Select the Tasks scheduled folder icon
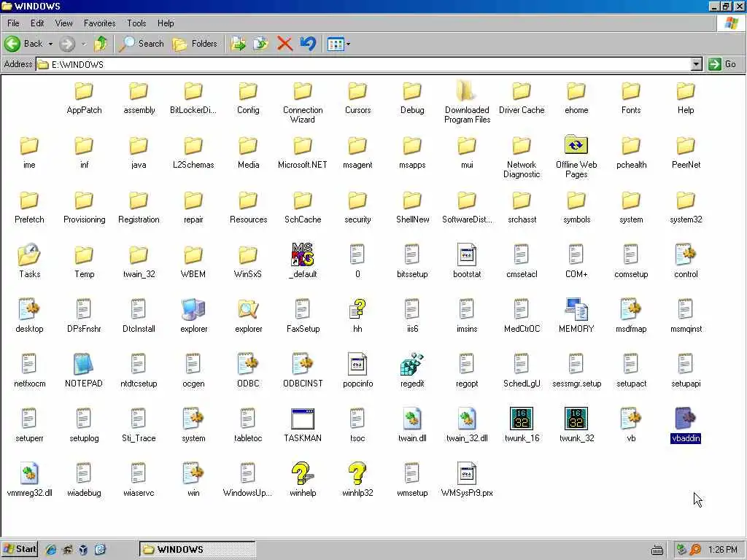Screen dimensions: 747x560 tap(29, 254)
